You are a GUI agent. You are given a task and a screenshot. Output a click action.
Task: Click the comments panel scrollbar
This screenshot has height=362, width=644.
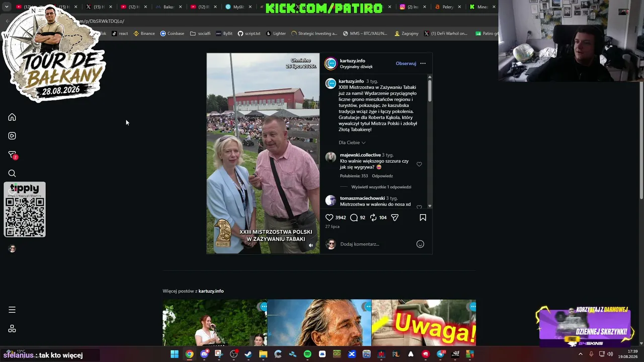(x=430, y=90)
